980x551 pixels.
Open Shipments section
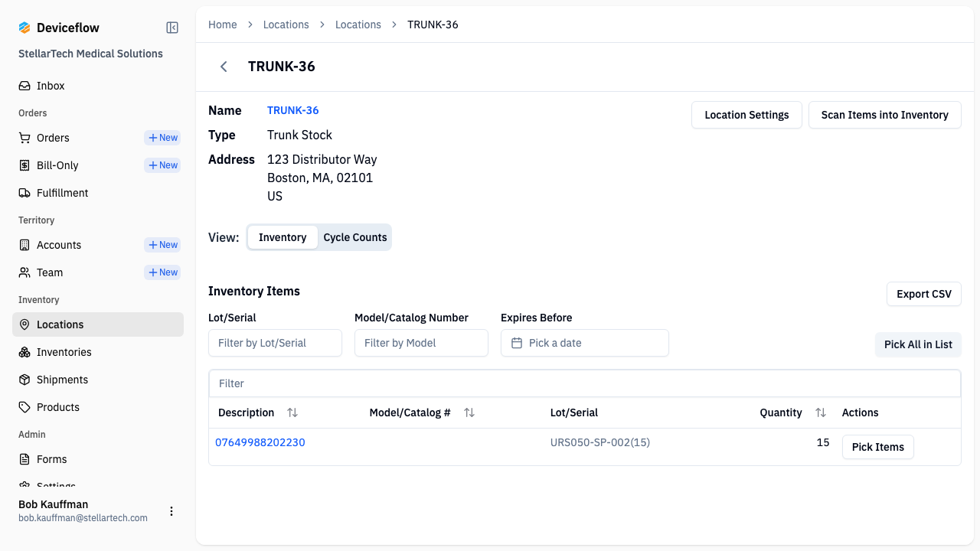click(98, 380)
